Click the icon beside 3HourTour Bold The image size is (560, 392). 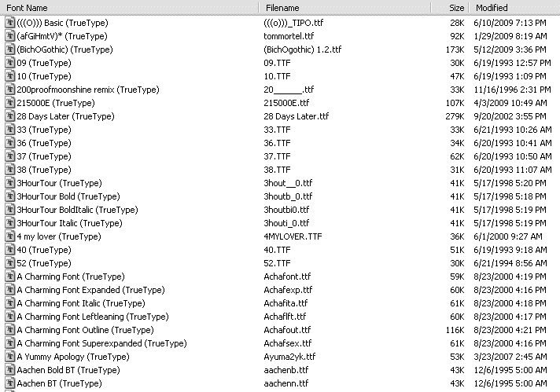[10, 196]
